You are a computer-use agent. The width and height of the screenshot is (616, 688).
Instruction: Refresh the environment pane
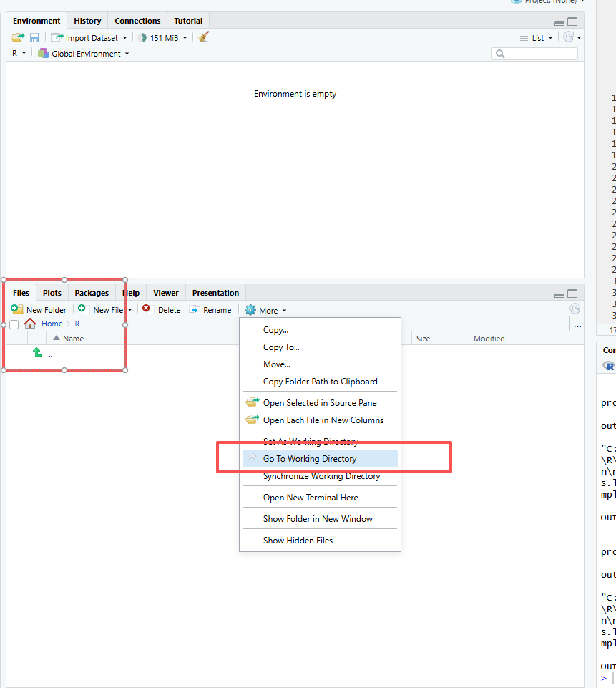click(x=569, y=37)
